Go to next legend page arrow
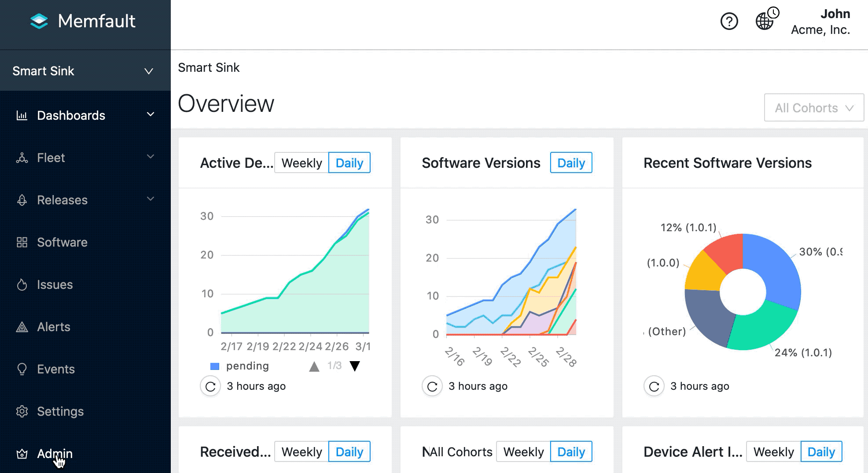The image size is (868, 473). pyautogui.click(x=355, y=366)
